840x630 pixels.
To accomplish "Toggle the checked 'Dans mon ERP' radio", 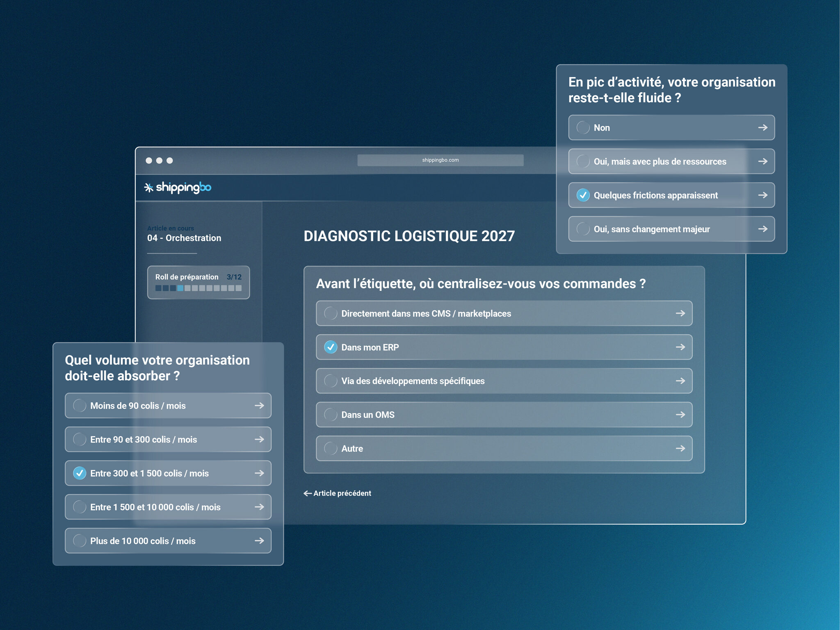I will point(331,347).
